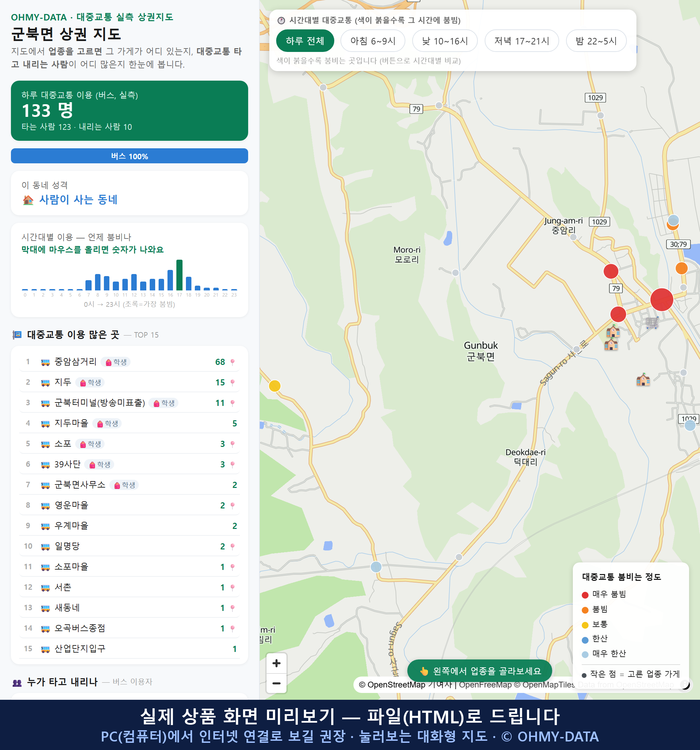The height and width of the screenshot is (750, 700).
Task: Click the pin icon for 군북터미널(방송미표출)
Action: pos(232,403)
